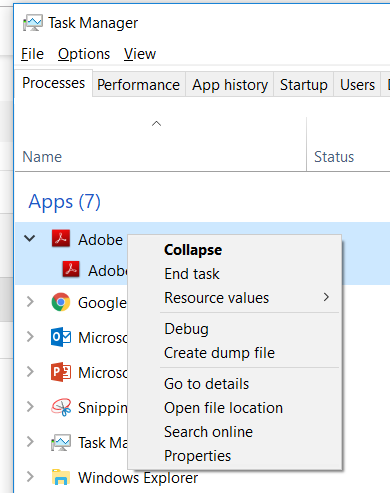This screenshot has width=390, height=493.
Task: Expand the Snipping Tool process group
Action: [30, 407]
